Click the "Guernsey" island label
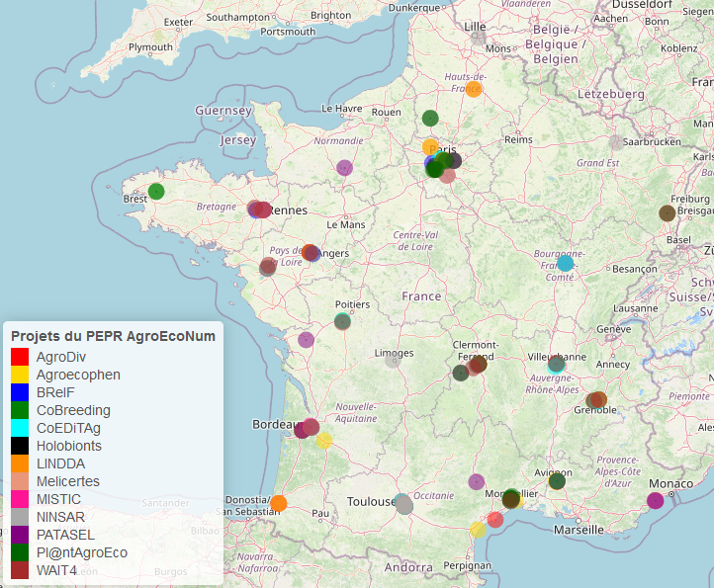The height and width of the screenshot is (588, 714). (x=223, y=111)
